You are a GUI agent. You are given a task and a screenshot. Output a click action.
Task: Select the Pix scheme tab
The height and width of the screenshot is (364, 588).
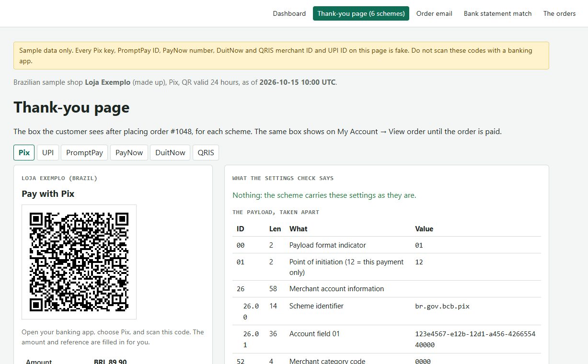24,153
